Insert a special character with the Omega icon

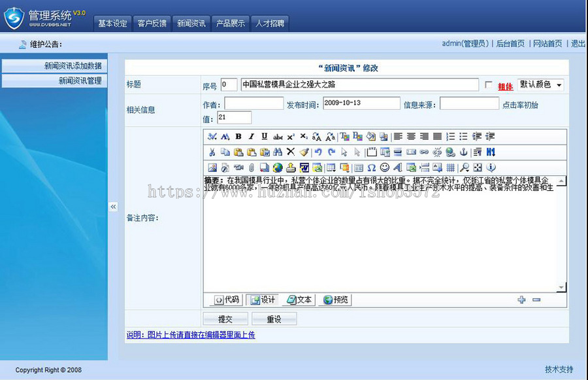372,166
